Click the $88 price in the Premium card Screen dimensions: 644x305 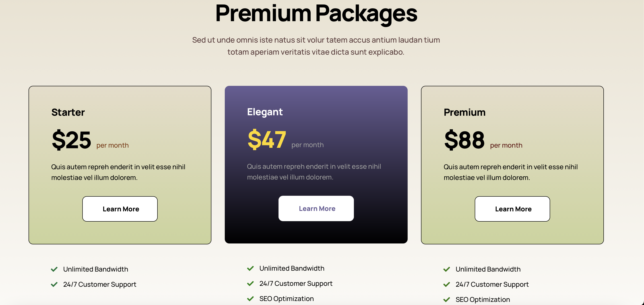click(x=464, y=140)
